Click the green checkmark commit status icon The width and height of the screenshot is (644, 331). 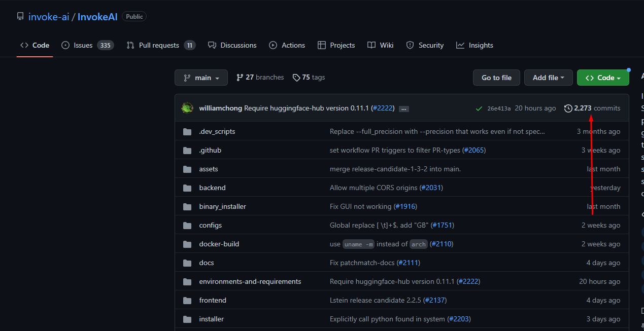point(479,108)
